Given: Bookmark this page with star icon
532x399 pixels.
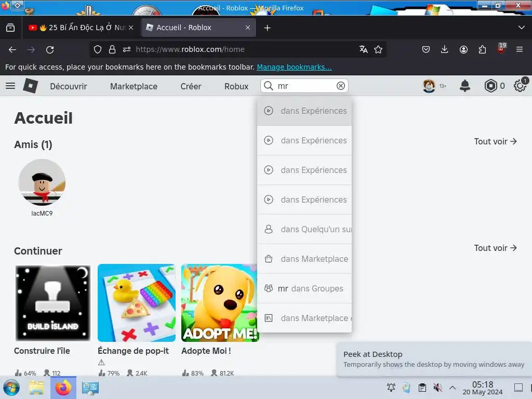Looking at the screenshot, I should (x=378, y=49).
